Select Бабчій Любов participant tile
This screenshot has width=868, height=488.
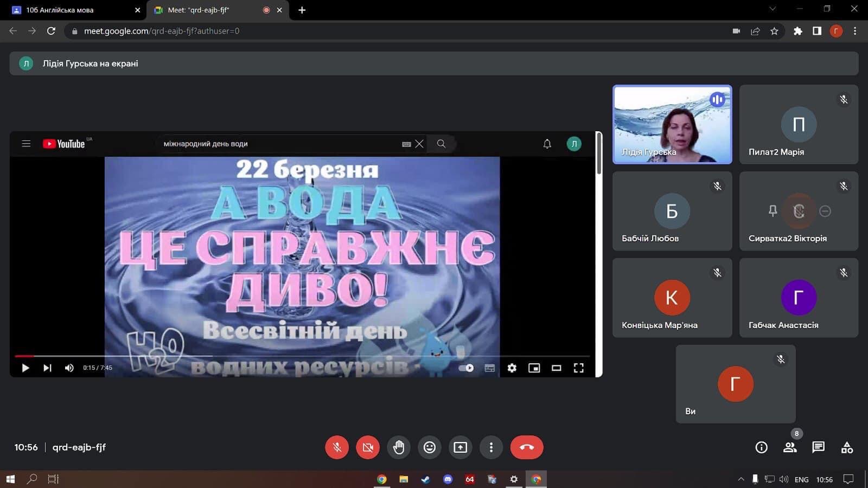click(672, 211)
